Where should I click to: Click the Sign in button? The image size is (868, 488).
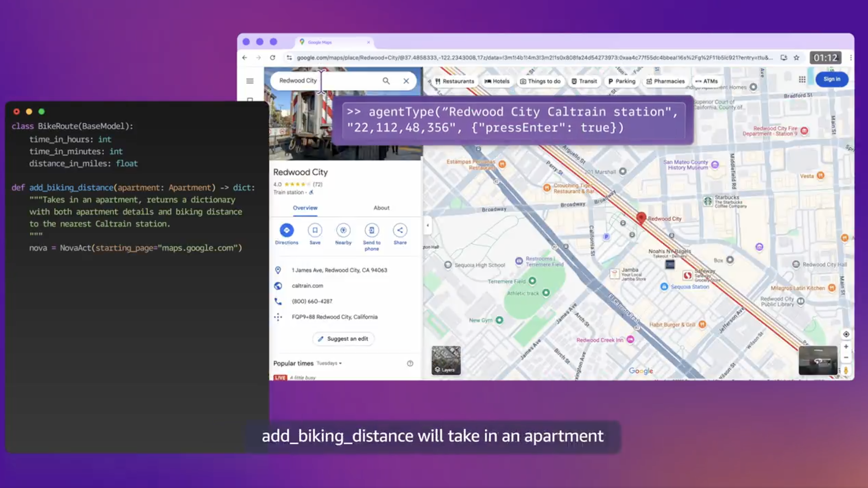point(831,79)
